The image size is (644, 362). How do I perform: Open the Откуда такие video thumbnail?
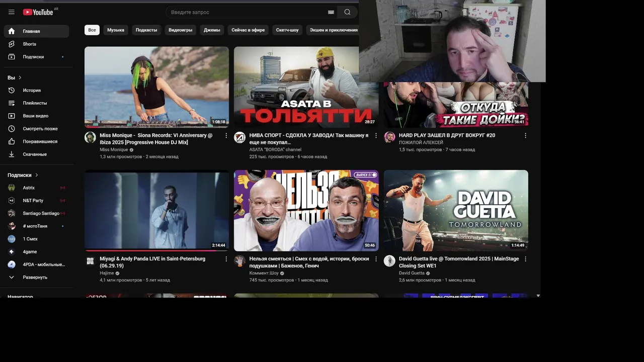coord(456,105)
